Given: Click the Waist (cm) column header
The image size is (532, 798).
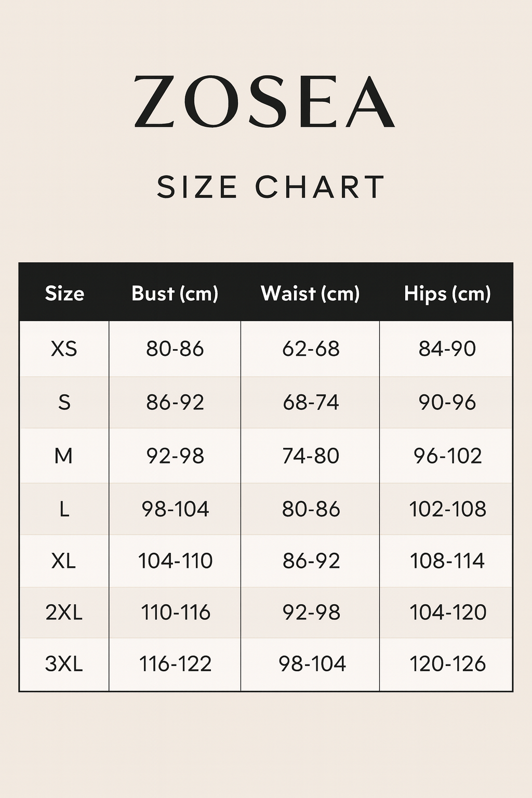Looking at the screenshot, I should (x=310, y=294).
